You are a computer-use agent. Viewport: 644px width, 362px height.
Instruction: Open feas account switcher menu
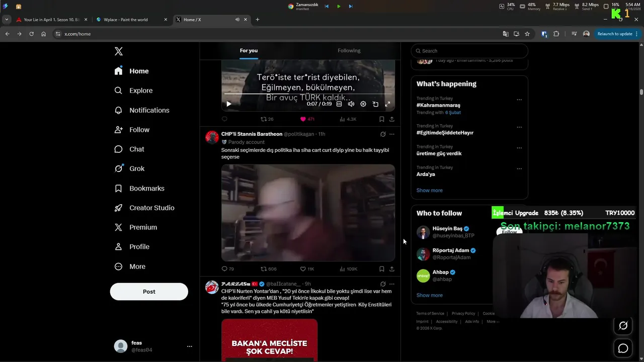[153, 346]
